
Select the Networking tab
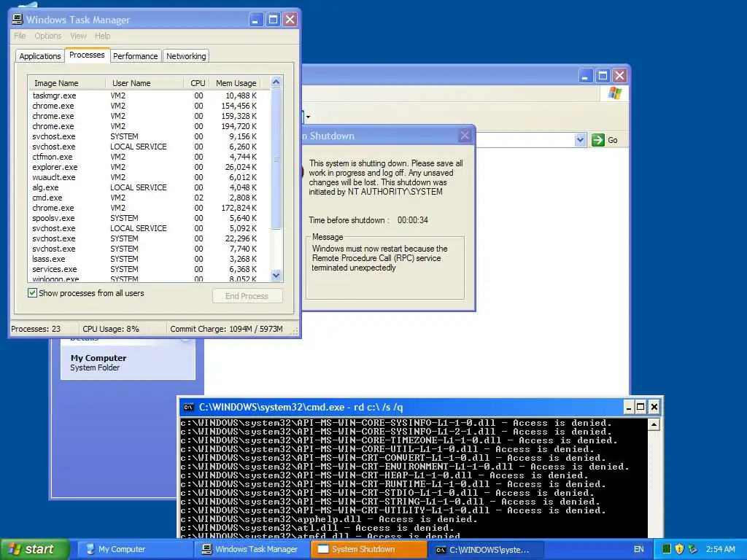coord(186,56)
